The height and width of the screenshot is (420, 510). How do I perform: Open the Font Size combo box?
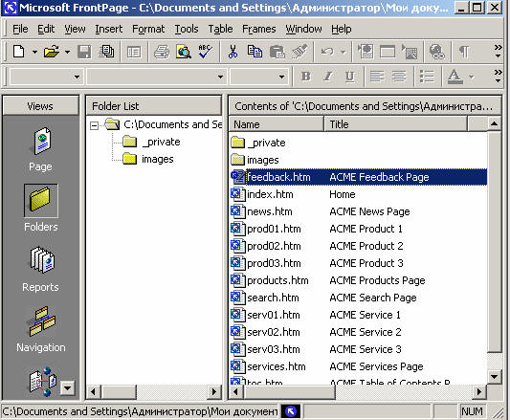[258, 77]
